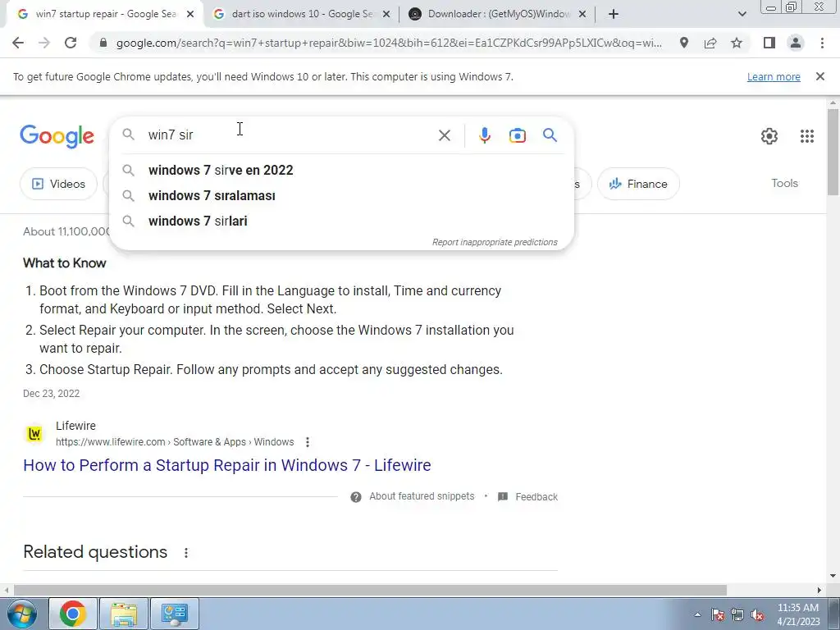
Task: Close the 'dart iso windows 10' tab
Action: 386,15
